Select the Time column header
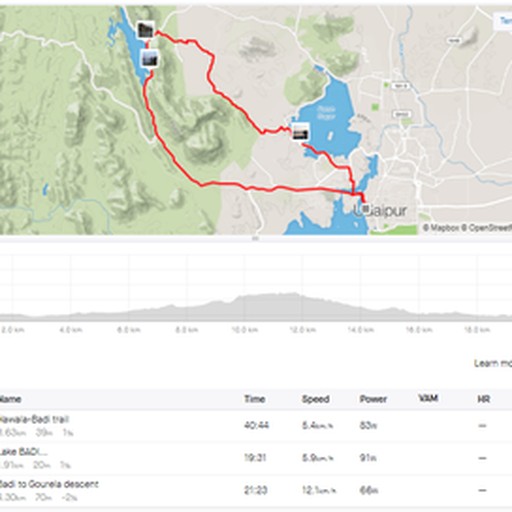 255,399
